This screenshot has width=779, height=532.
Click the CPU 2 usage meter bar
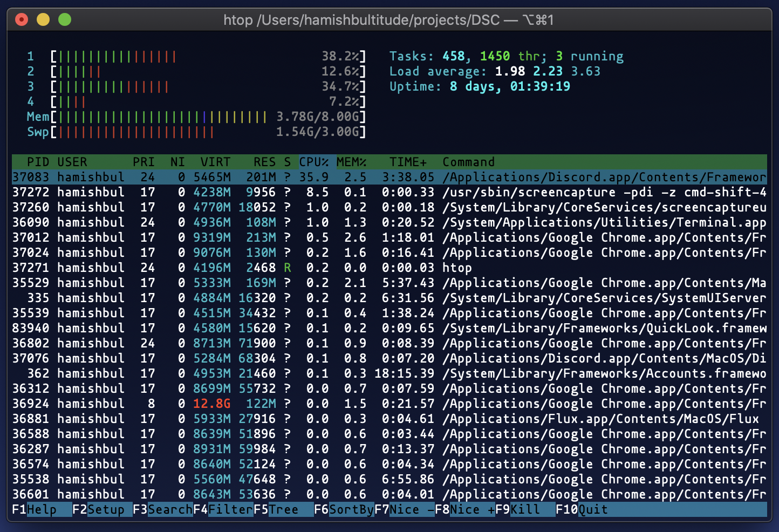click(208, 71)
